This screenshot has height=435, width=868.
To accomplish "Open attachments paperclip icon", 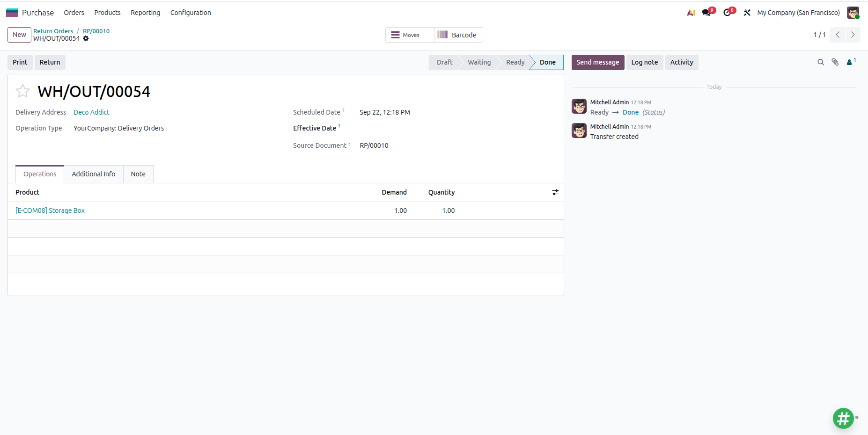I will pyautogui.click(x=835, y=62).
